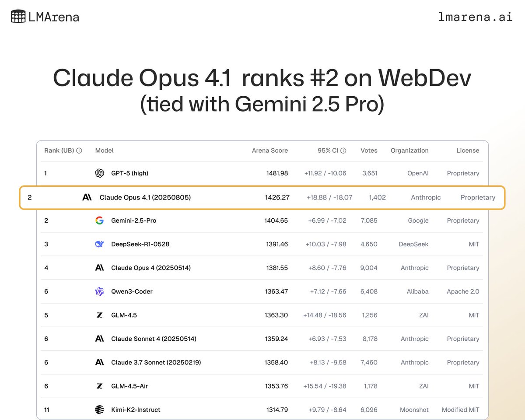Image resolution: width=525 pixels, height=420 pixels.
Task: Select the GLM-4.5 model name
Action: (124, 315)
